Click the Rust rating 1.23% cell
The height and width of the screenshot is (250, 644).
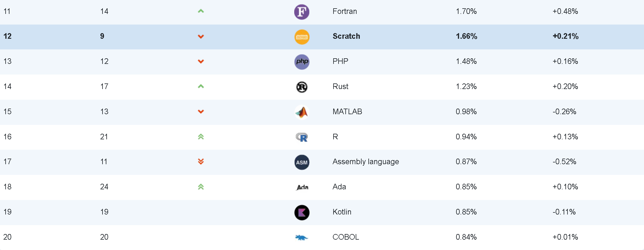(x=466, y=86)
